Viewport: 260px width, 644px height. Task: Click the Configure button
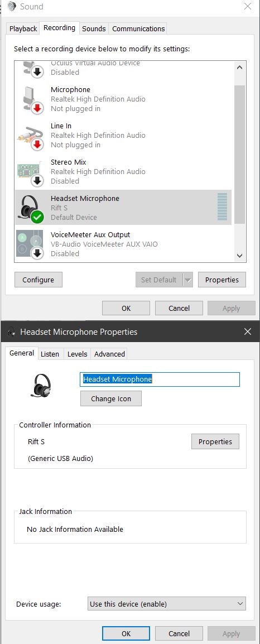click(38, 280)
